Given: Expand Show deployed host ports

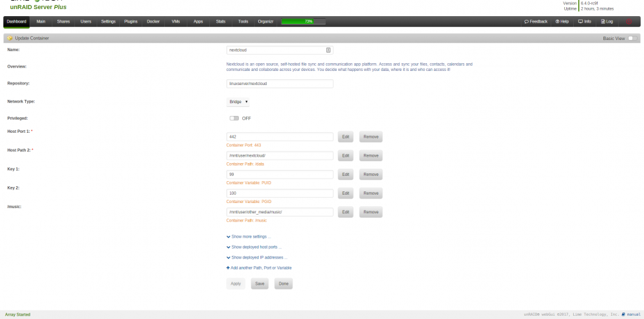Looking at the screenshot, I should click(x=254, y=247).
